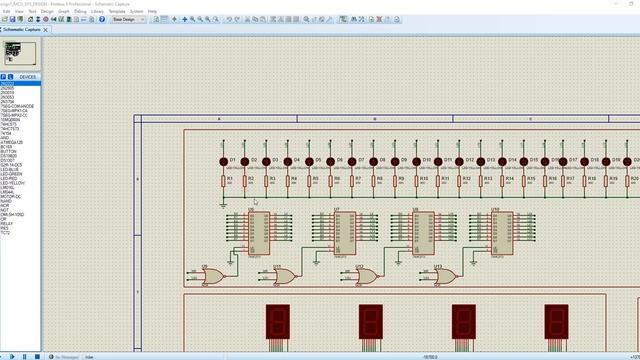Viewport: 640px width, 360px height.
Task: Zoom in with the first magnifier icon
Action: point(192,19)
